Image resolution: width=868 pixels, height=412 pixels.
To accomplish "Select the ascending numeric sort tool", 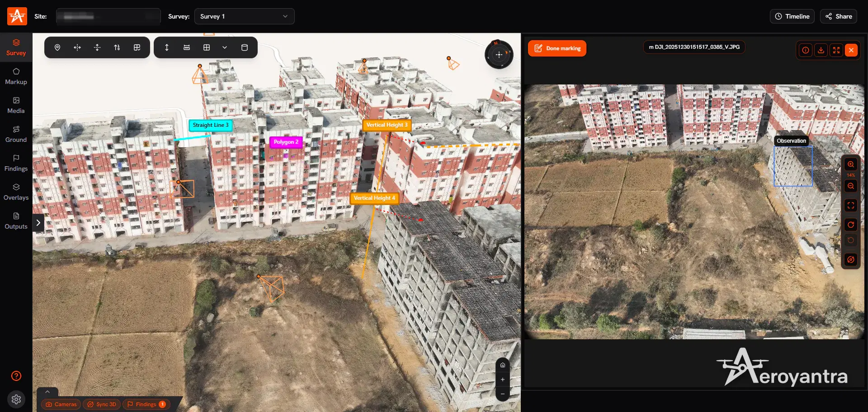I will pyautogui.click(x=117, y=47).
